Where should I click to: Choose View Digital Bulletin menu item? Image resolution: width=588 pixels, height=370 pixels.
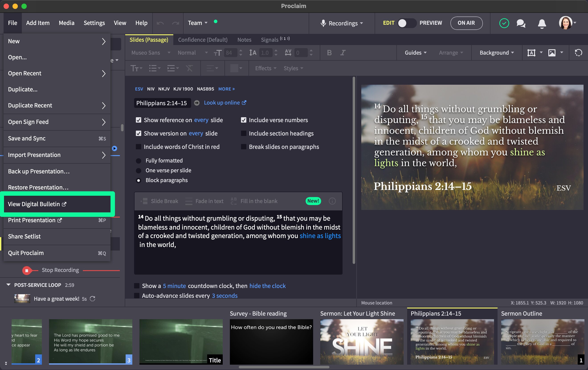pos(57,204)
